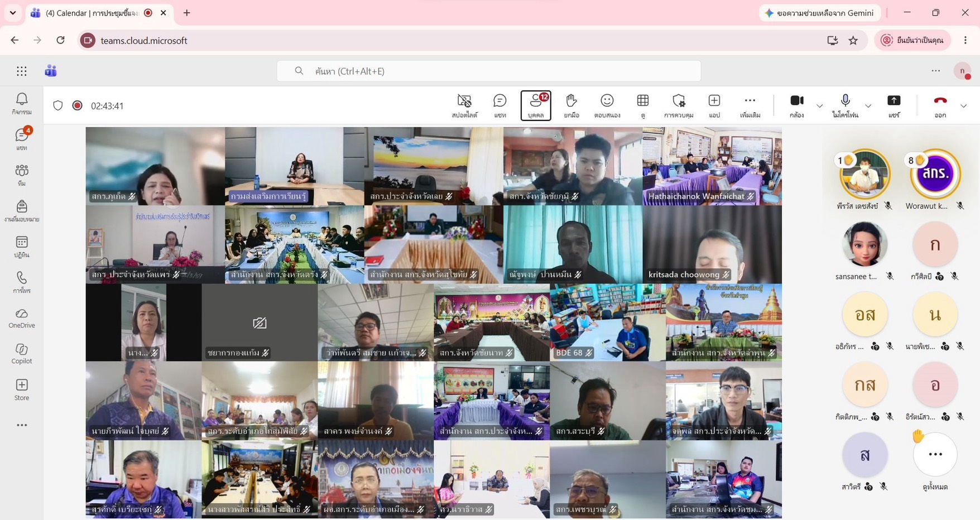Open OneDrive in left sidebar
980x520 pixels.
22,318
